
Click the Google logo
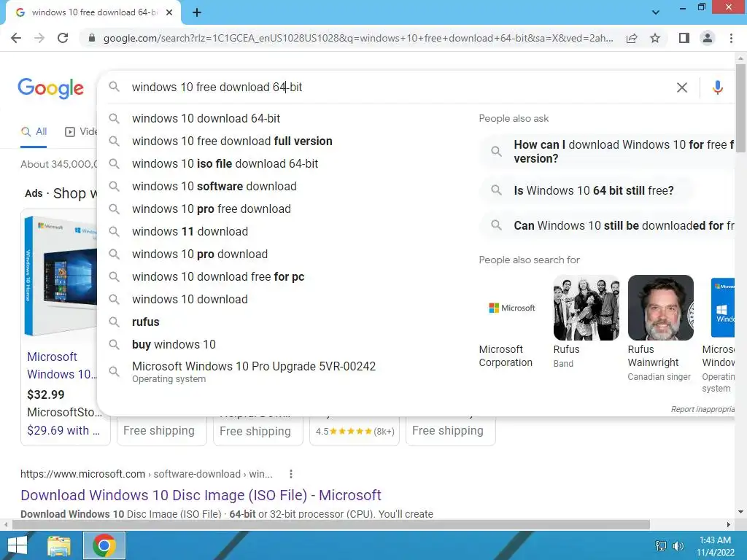point(51,88)
